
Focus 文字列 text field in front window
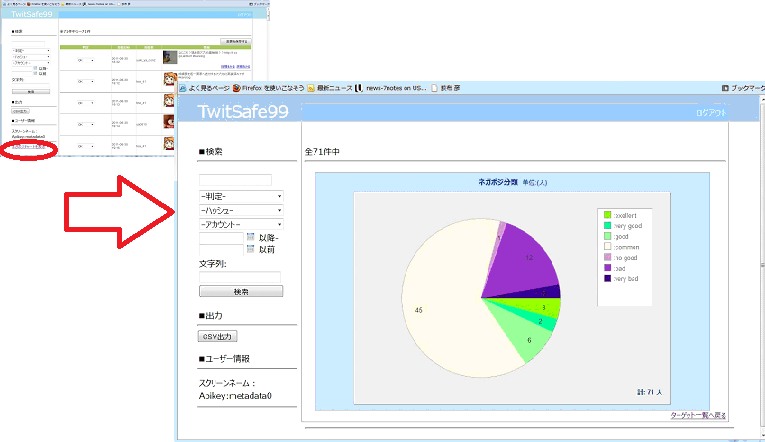point(240,277)
